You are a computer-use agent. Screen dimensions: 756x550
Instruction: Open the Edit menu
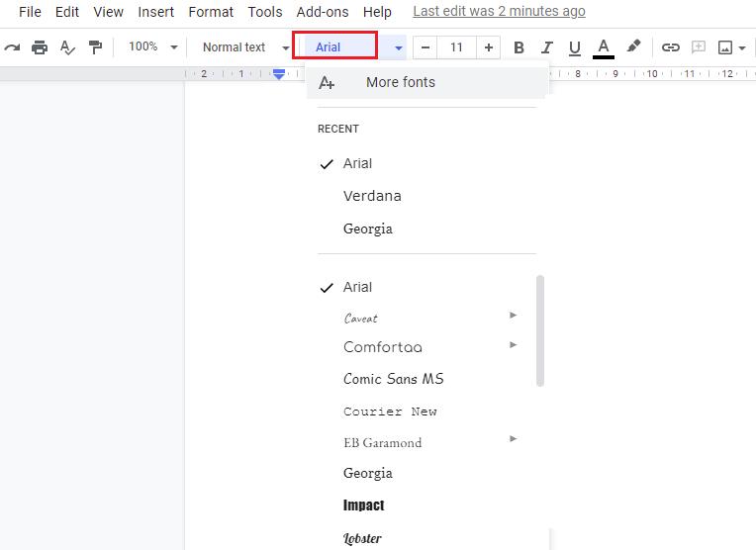67,12
